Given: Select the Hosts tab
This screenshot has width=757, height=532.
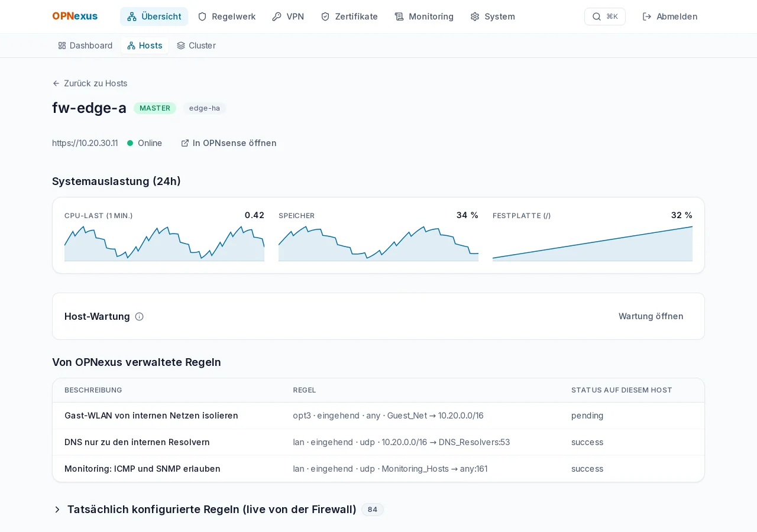Looking at the screenshot, I should click(x=145, y=46).
